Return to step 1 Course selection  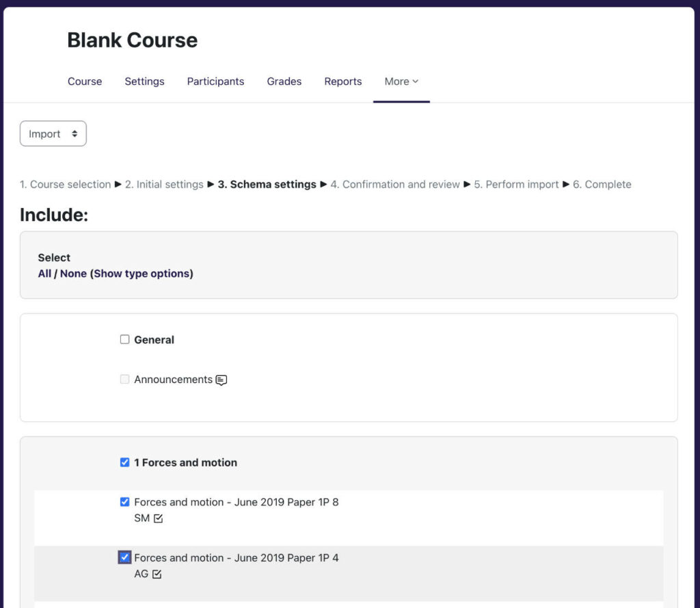[x=65, y=184]
